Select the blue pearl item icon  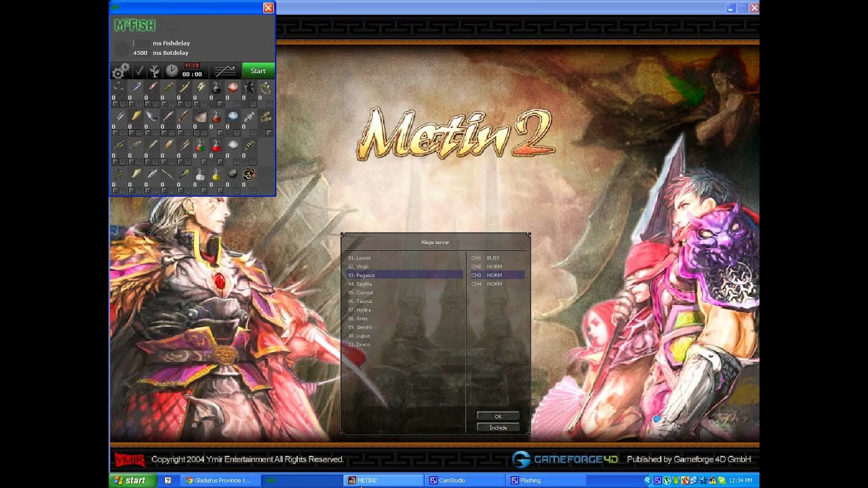233,117
